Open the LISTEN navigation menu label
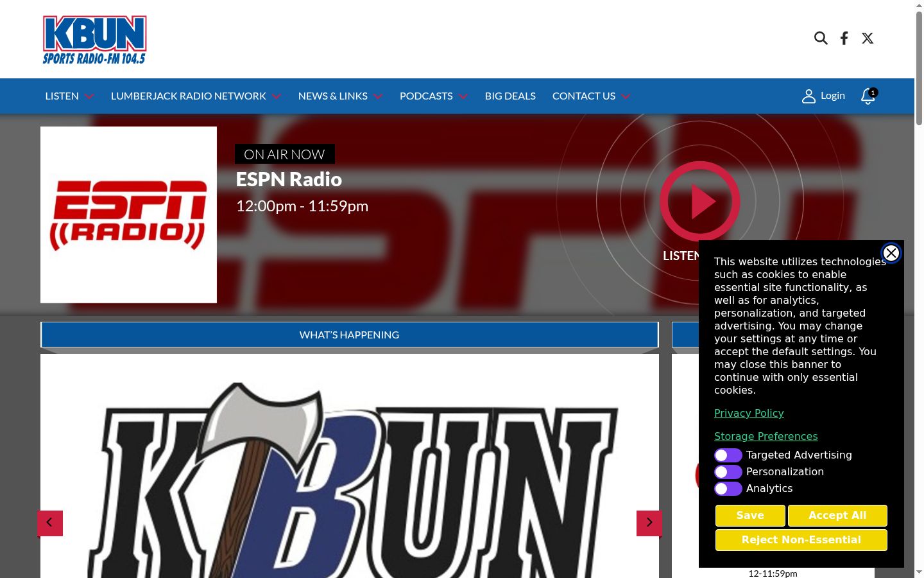Screen dimensions: 924x578 pyautogui.click(x=62, y=96)
